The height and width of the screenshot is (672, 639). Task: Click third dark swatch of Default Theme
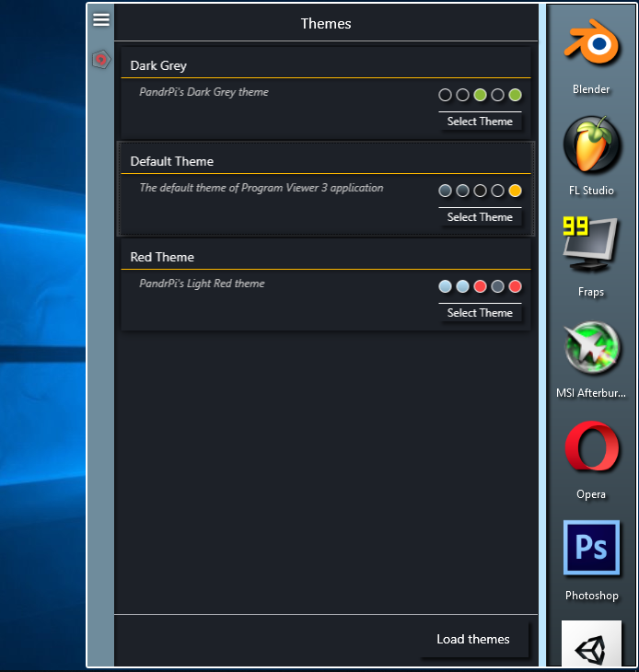[x=480, y=191]
